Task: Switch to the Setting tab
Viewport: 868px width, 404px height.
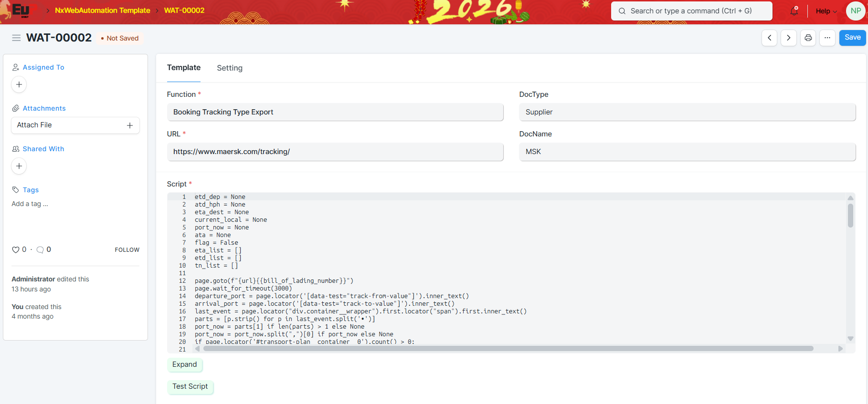Action: coord(230,68)
